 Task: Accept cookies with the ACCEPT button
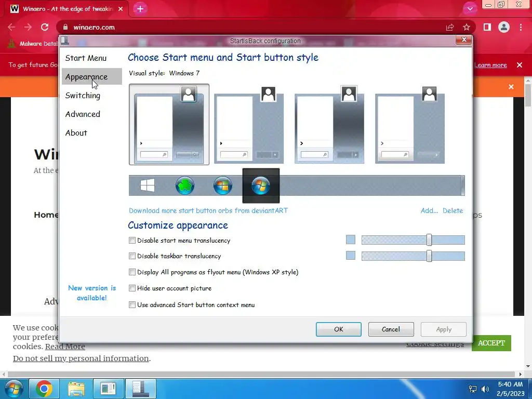[491, 343]
